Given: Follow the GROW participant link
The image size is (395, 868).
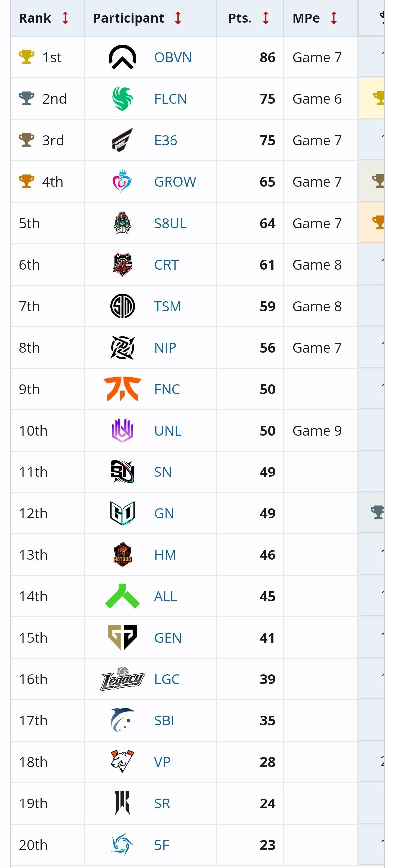Looking at the screenshot, I should click(x=175, y=182).
